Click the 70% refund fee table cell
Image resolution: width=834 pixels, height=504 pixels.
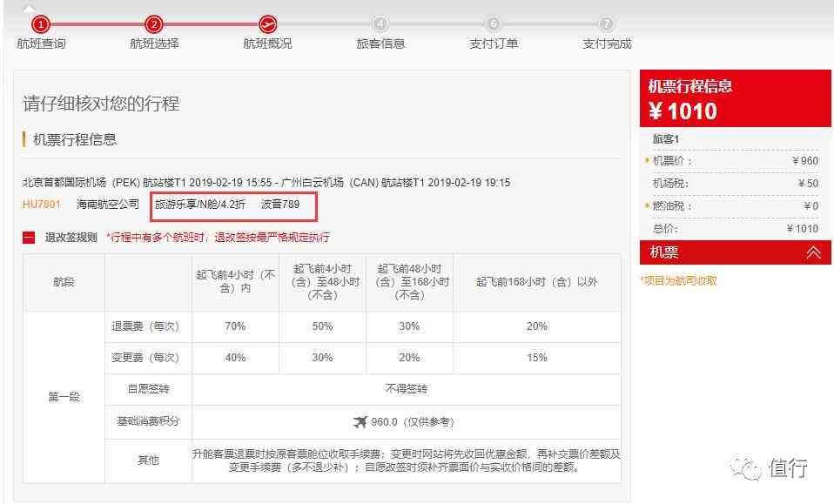point(234,324)
